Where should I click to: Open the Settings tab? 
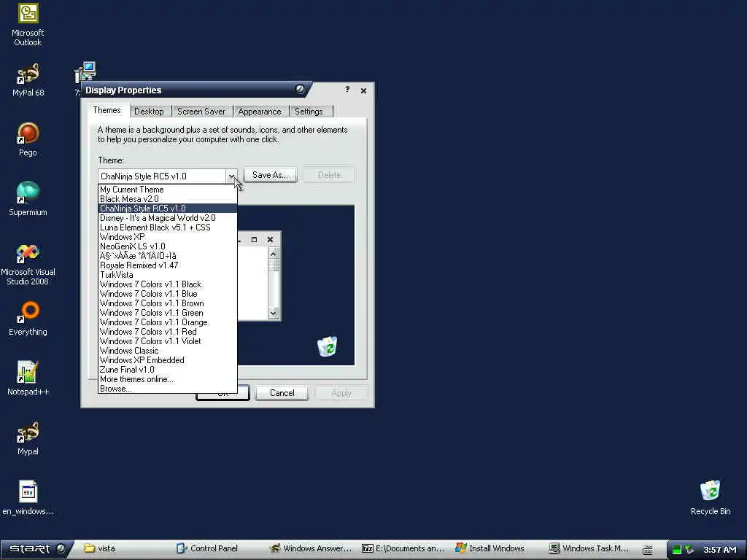(309, 112)
